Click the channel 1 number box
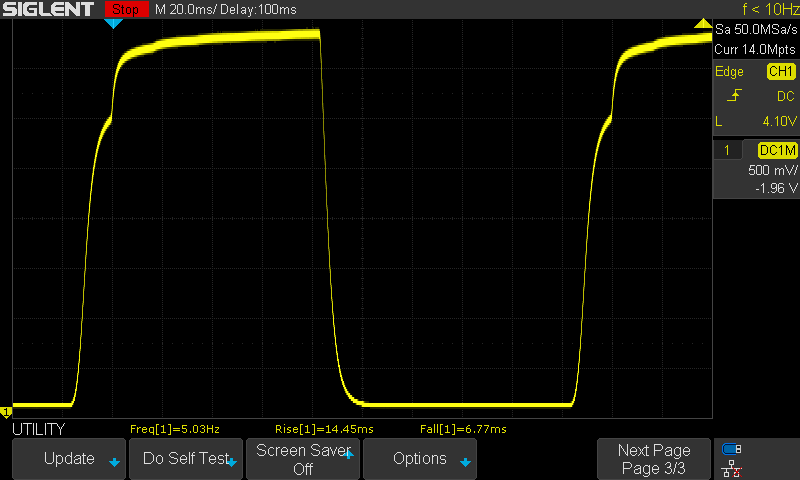Image resolution: width=800 pixels, height=480 pixels. [727, 150]
